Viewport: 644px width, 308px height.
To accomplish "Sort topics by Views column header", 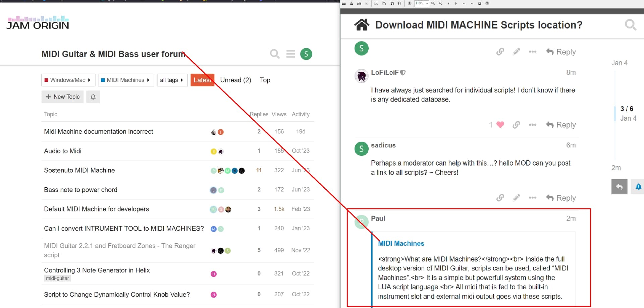I will [x=279, y=114].
